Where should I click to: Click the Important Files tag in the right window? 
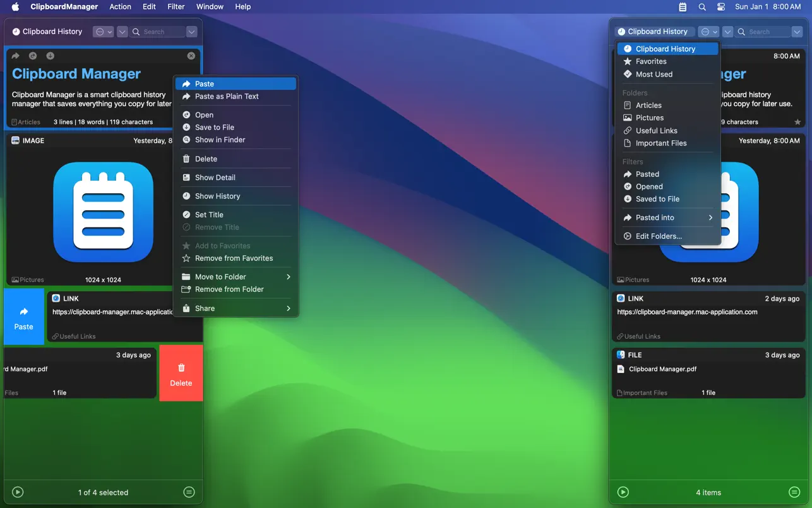(x=642, y=392)
